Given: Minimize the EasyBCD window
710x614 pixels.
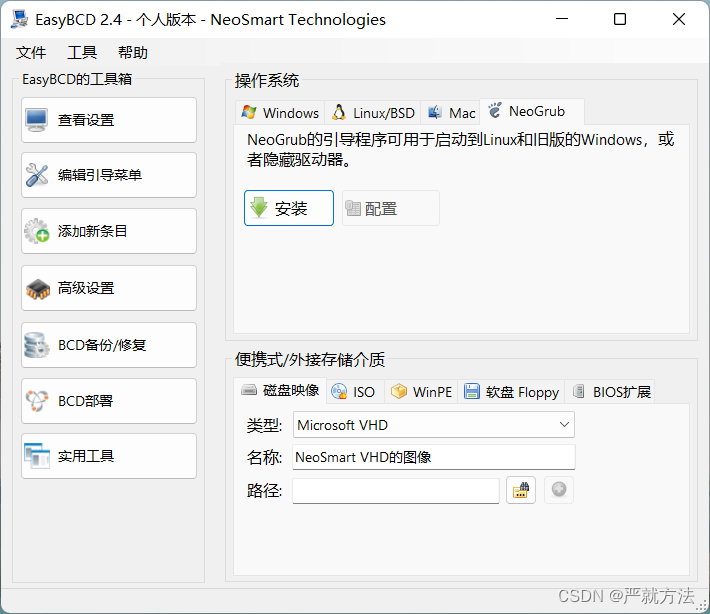Looking at the screenshot, I should pos(562,19).
